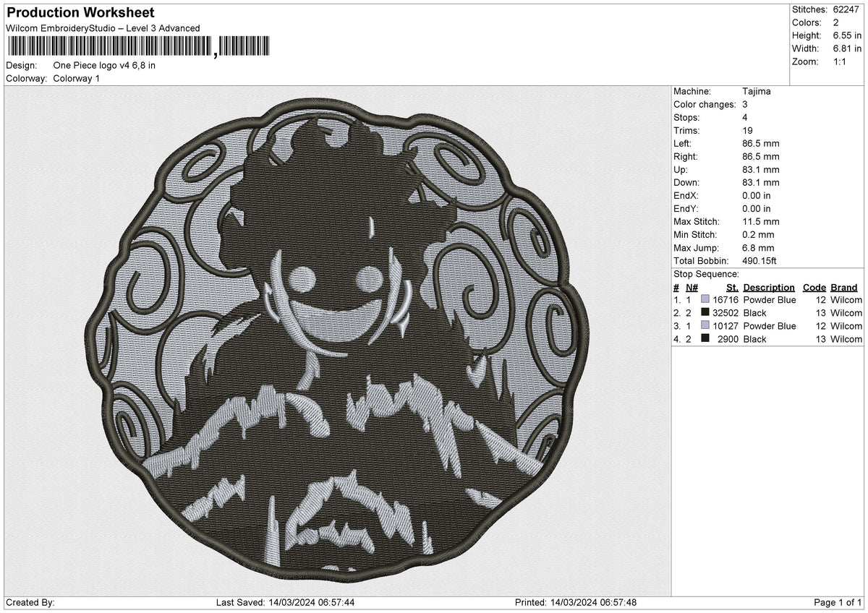Click the EndY value '0.00 in'
The image size is (868, 613).
[x=757, y=209]
